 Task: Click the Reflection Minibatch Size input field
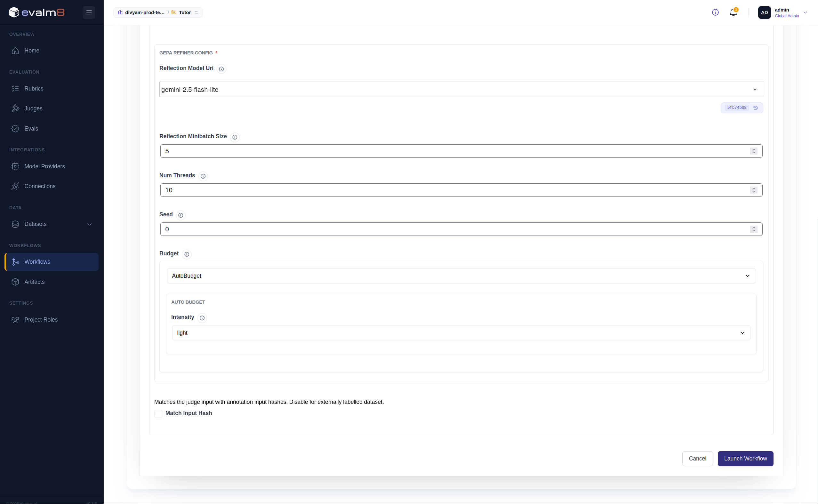[x=461, y=151]
